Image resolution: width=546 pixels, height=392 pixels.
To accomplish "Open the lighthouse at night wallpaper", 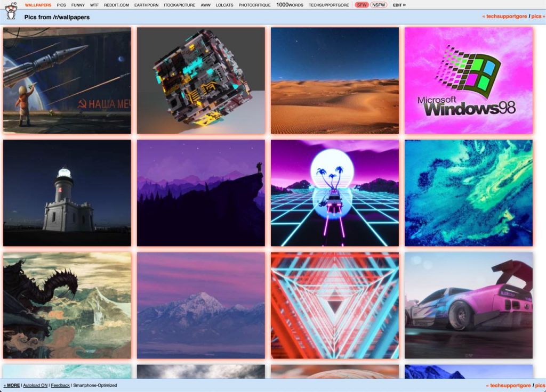I will click(67, 193).
